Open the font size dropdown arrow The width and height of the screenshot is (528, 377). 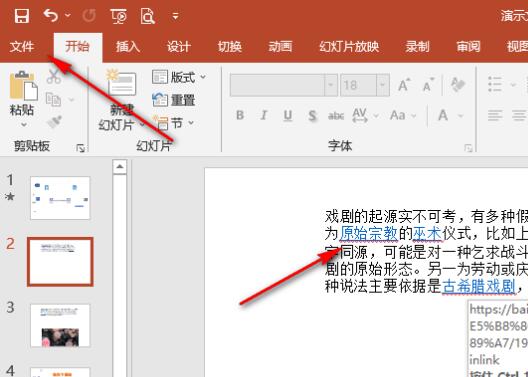[x=383, y=85]
